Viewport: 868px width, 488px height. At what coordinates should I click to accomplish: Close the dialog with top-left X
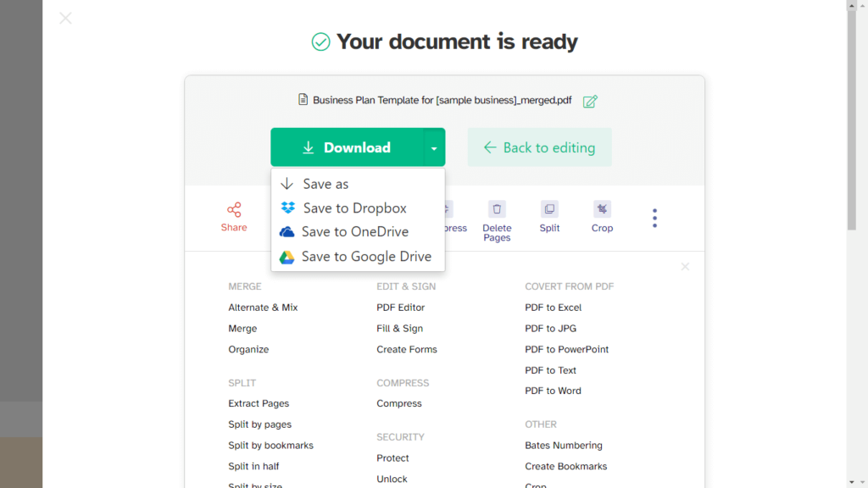click(65, 19)
